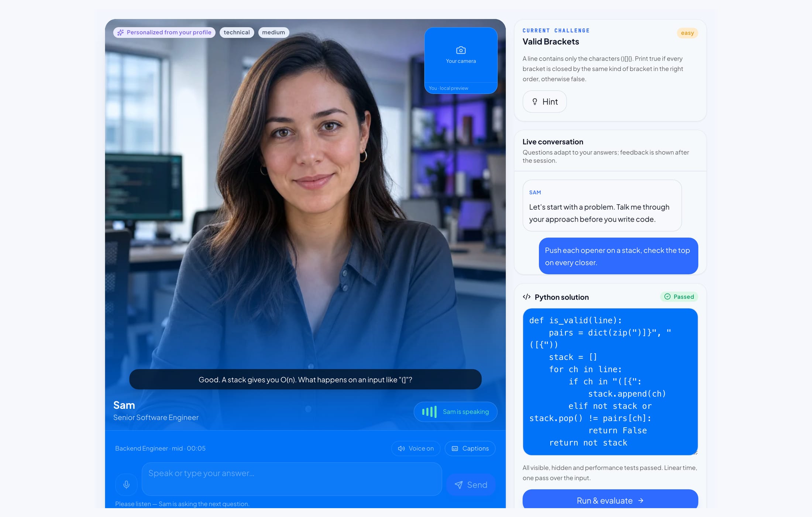Click inside the Python solution code editor

pos(610,381)
